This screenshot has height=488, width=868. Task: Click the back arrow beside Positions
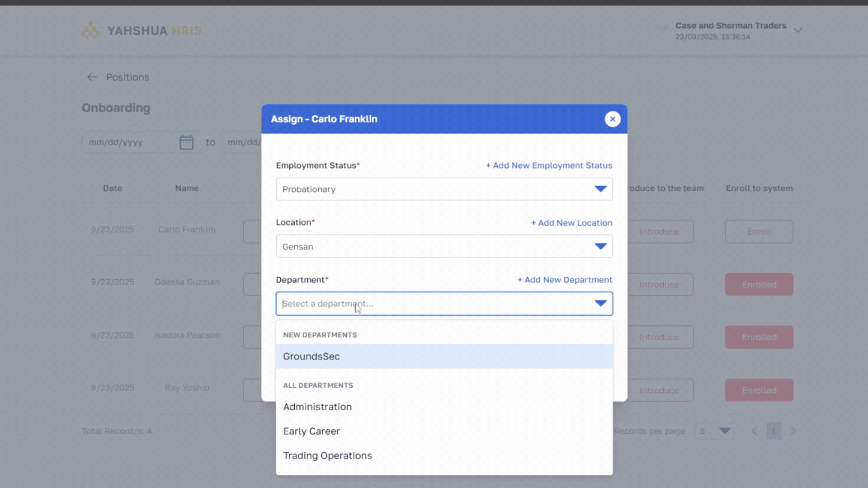point(92,77)
